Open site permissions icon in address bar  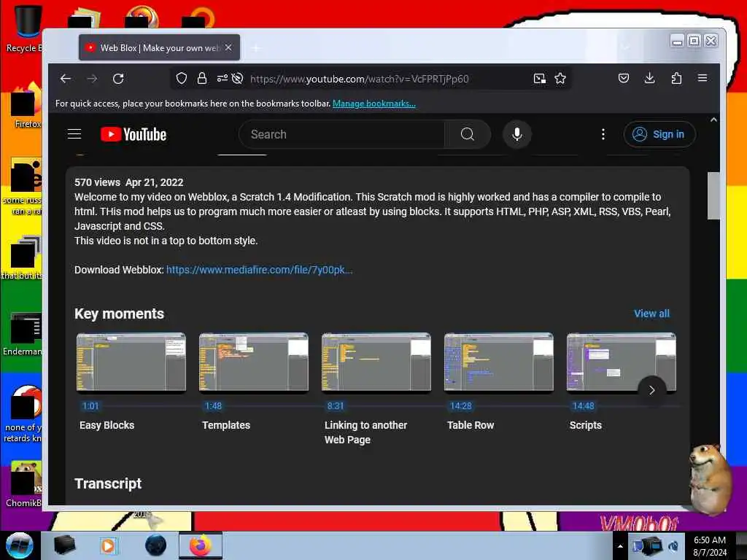(222, 79)
